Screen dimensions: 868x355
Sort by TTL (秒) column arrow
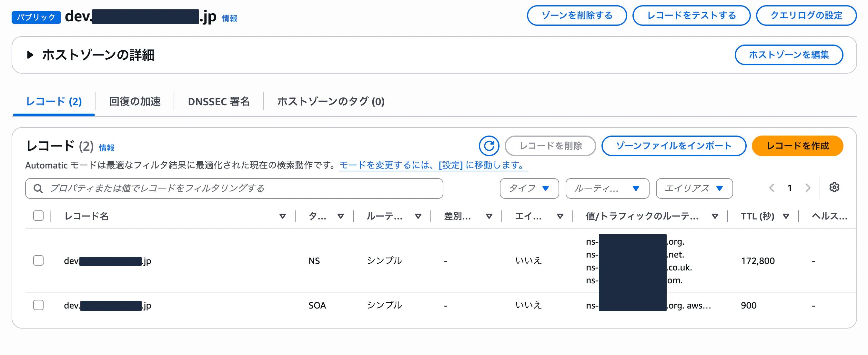[x=786, y=216]
